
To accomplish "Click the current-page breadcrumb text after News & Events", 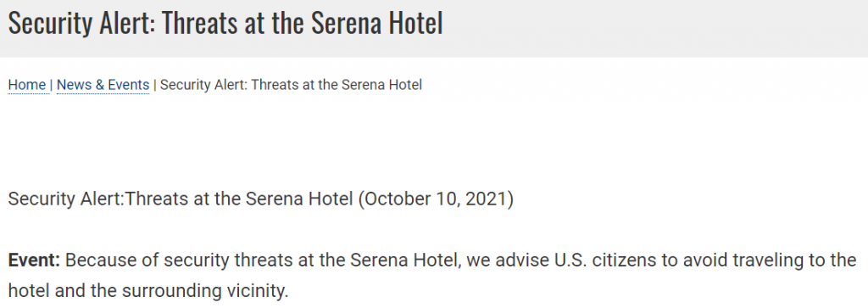I will (291, 85).
